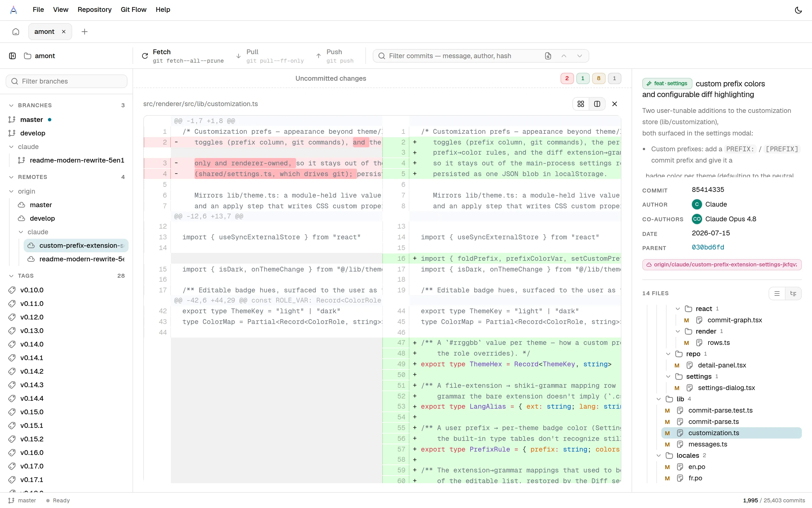Focus the Filter branches field

tap(67, 81)
